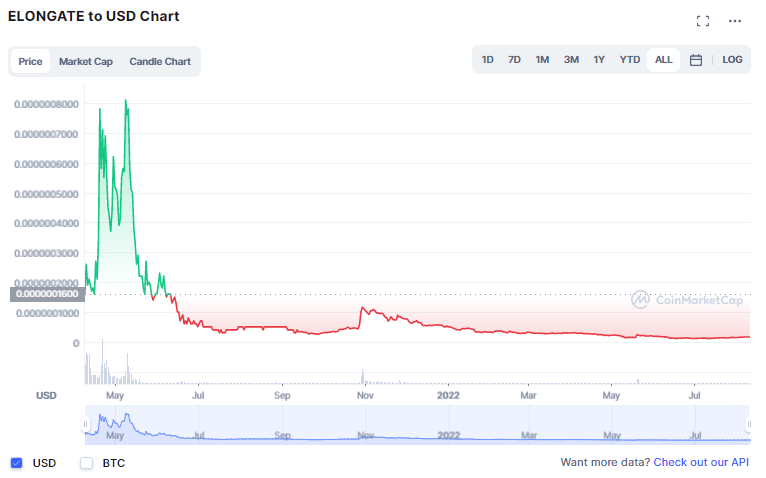Screen dimensions: 766x478
Task: Set range to 3M
Action: (x=571, y=60)
